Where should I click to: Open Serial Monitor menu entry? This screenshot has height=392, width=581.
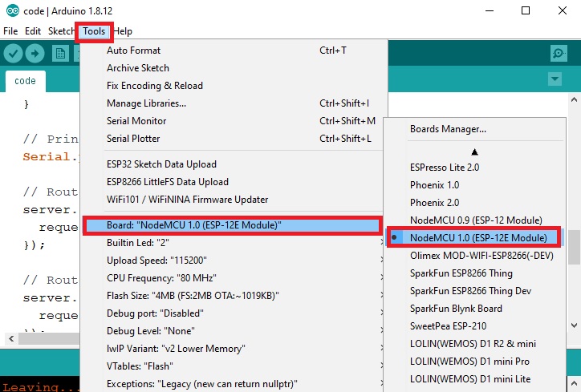(234, 121)
